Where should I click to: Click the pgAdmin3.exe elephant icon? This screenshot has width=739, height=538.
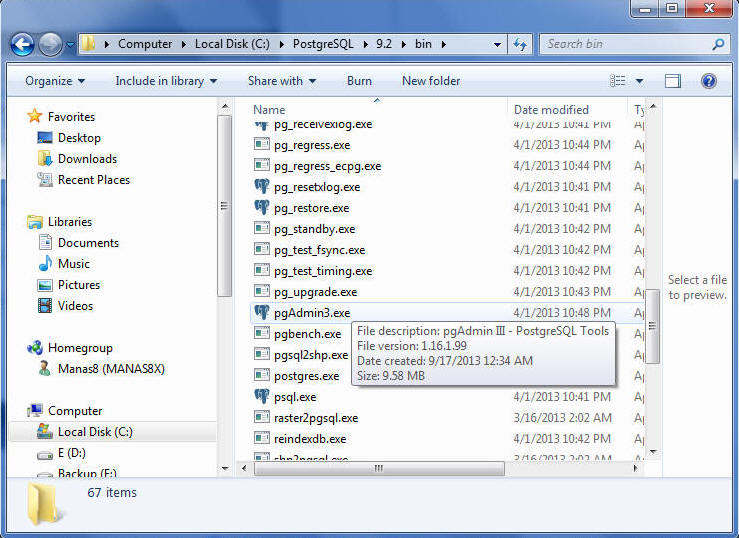(262, 313)
